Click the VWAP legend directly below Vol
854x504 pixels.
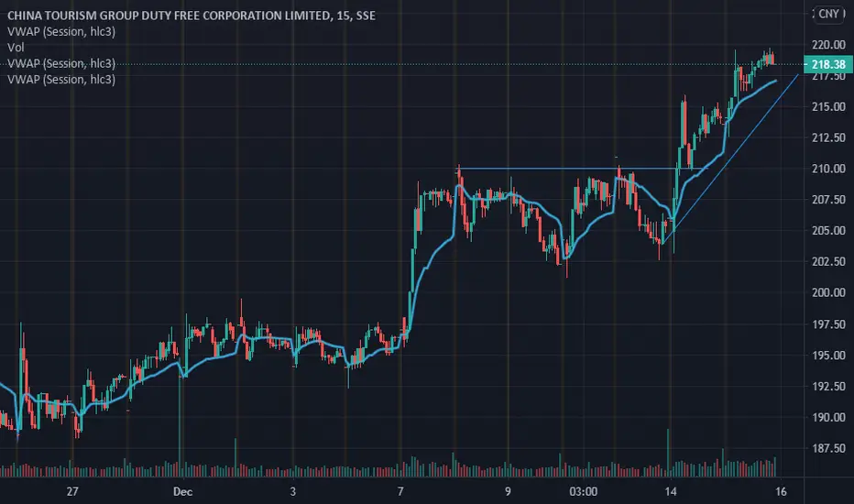click(x=61, y=63)
